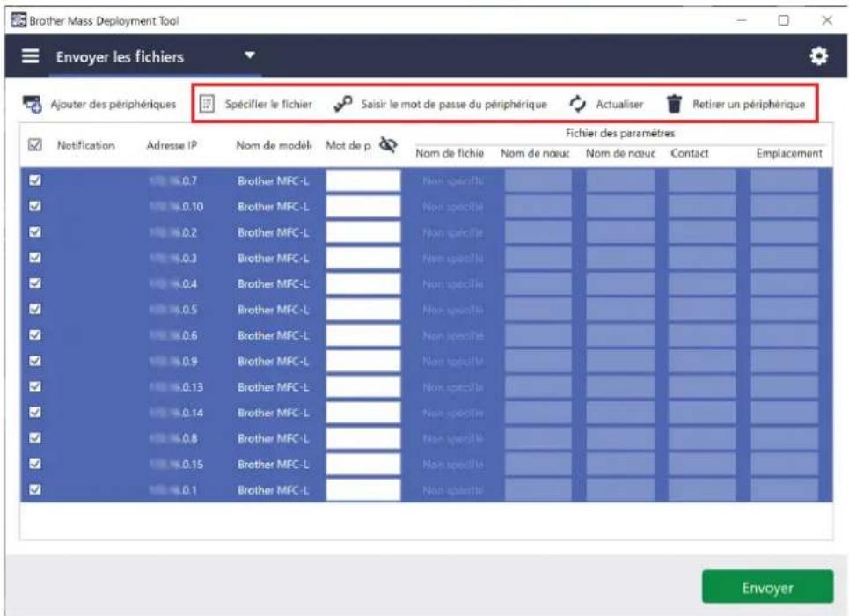849x616 pixels.
Task: Click password field for device .0.7
Action: click(x=363, y=181)
